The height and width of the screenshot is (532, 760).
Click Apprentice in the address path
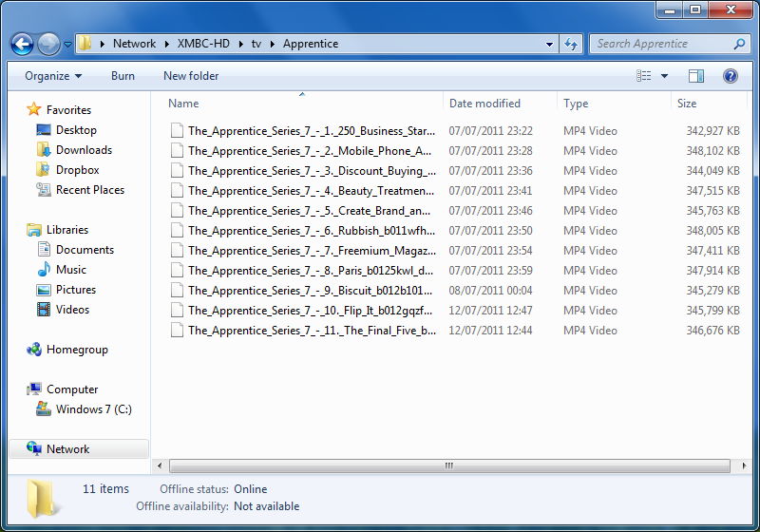tap(311, 44)
